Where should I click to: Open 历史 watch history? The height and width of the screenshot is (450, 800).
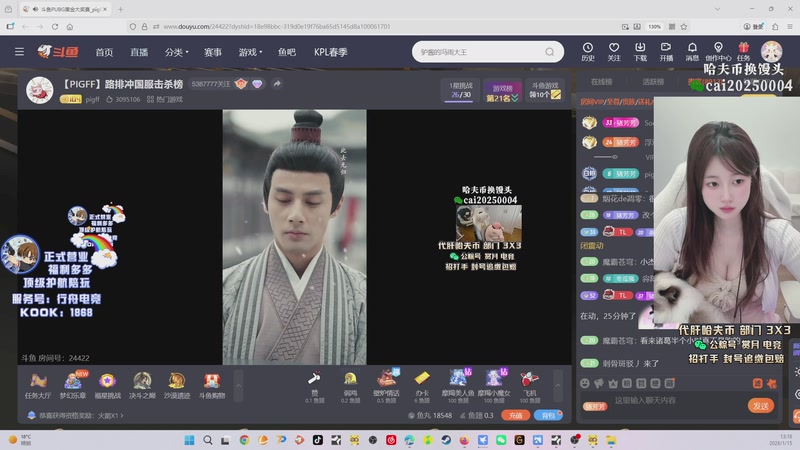[588, 52]
